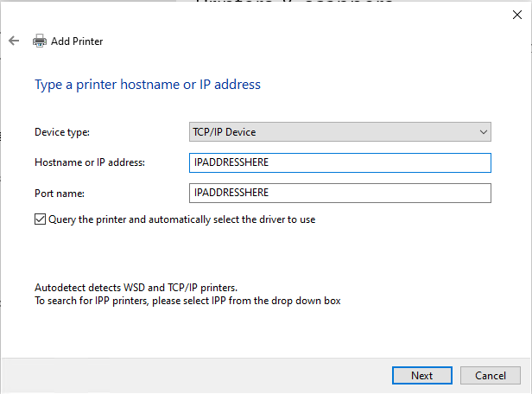Viewport: 532px width, 394px height.
Task: Close the Add Printer window
Action: [x=516, y=14]
